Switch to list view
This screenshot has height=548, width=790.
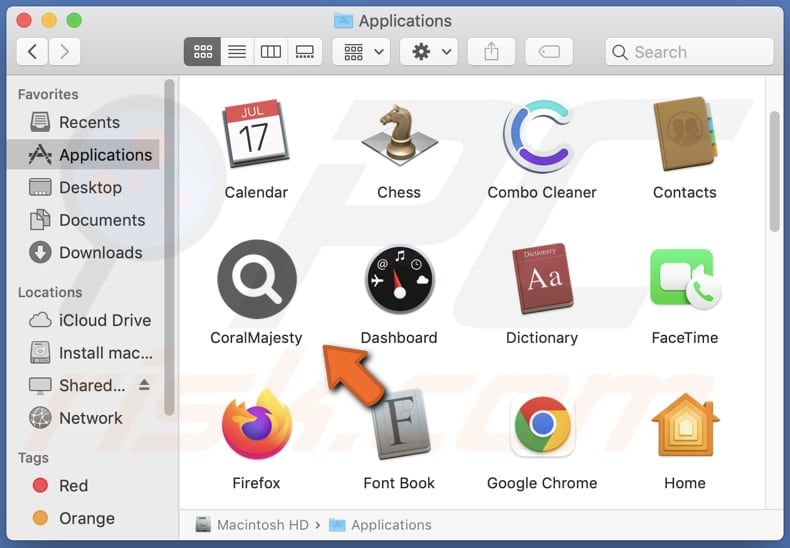(x=237, y=51)
